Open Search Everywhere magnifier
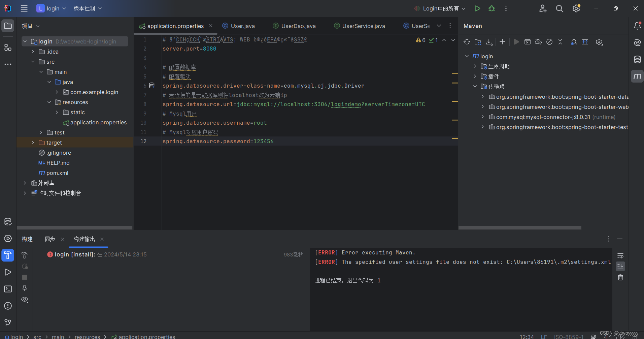 (560, 8)
